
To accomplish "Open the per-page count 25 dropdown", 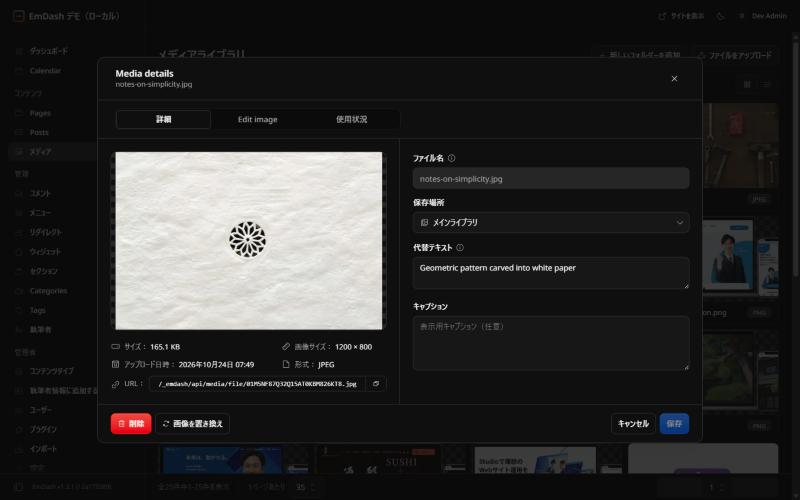I will (x=307, y=487).
